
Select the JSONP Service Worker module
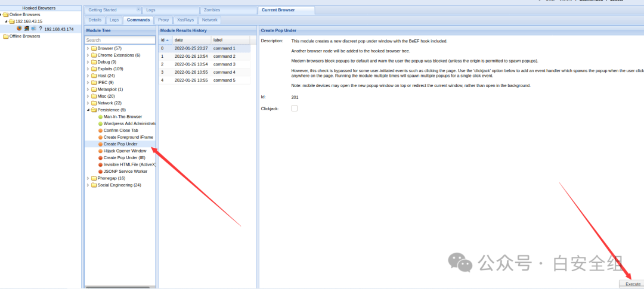125,171
